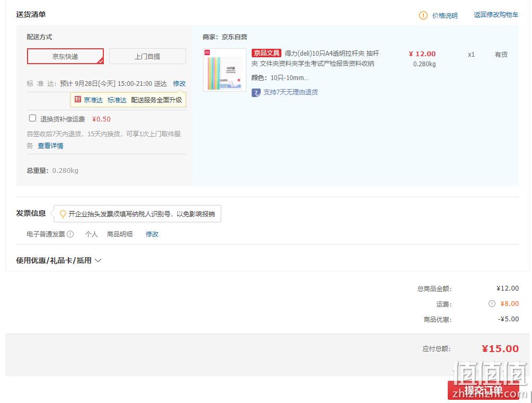Click the 配送方式 heading

[x=39, y=37]
